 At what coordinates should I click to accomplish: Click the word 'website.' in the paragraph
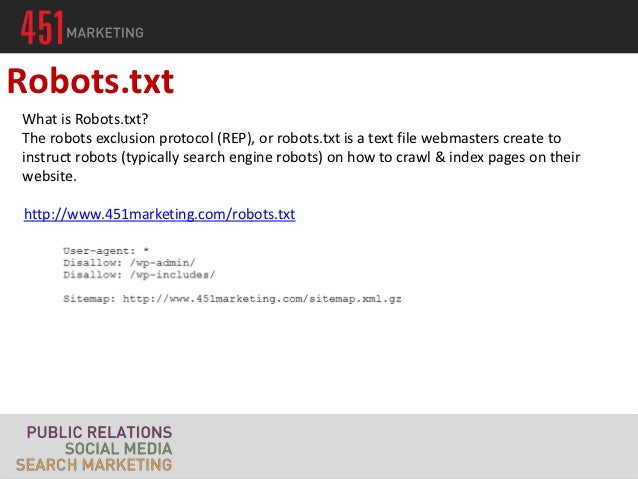pyautogui.click(x=49, y=176)
